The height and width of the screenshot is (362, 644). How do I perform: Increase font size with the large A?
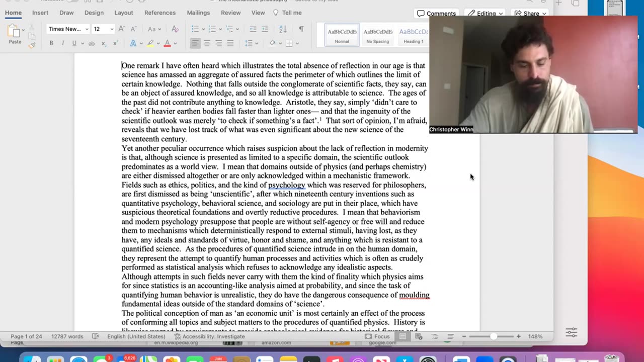click(x=122, y=29)
